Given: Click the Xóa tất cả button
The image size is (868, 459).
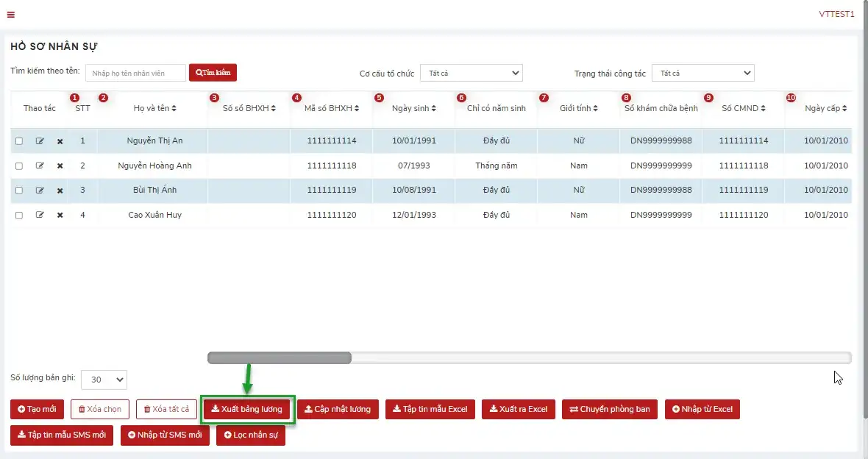Looking at the screenshot, I should (x=167, y=409).
